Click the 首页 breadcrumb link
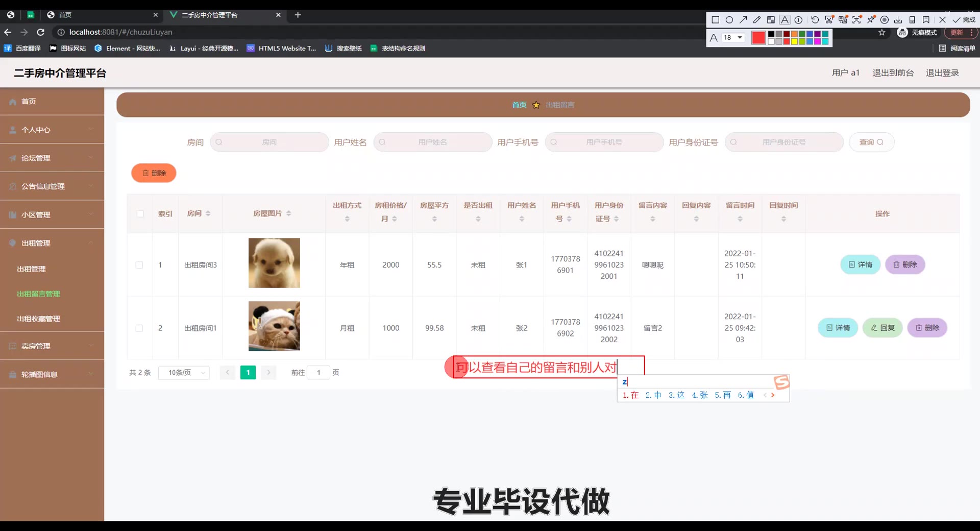Screen dimensions: 980x531 pos(519,105)
